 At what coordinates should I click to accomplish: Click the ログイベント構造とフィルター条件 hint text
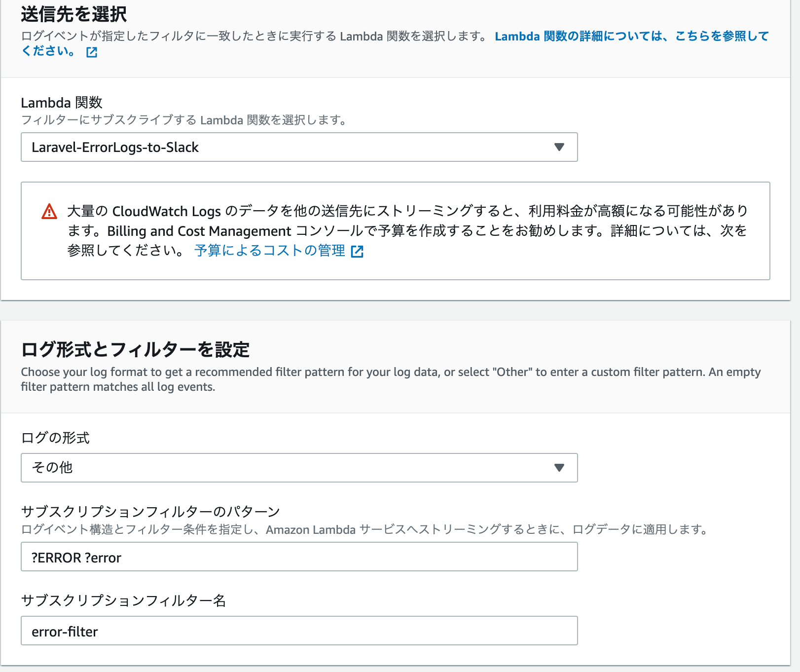coord(365,529)
